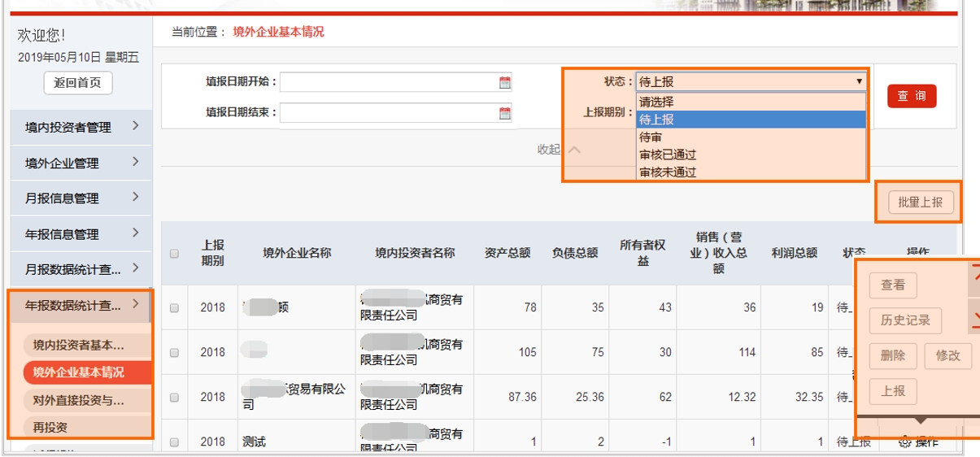
Task: Toggle the select-all checkbox in table header
Action: coord(174,254)
